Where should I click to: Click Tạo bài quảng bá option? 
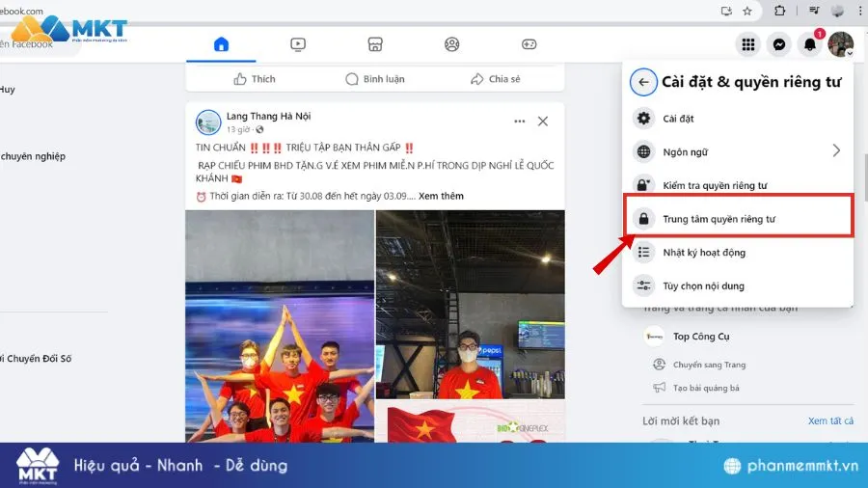pos(706,388)
